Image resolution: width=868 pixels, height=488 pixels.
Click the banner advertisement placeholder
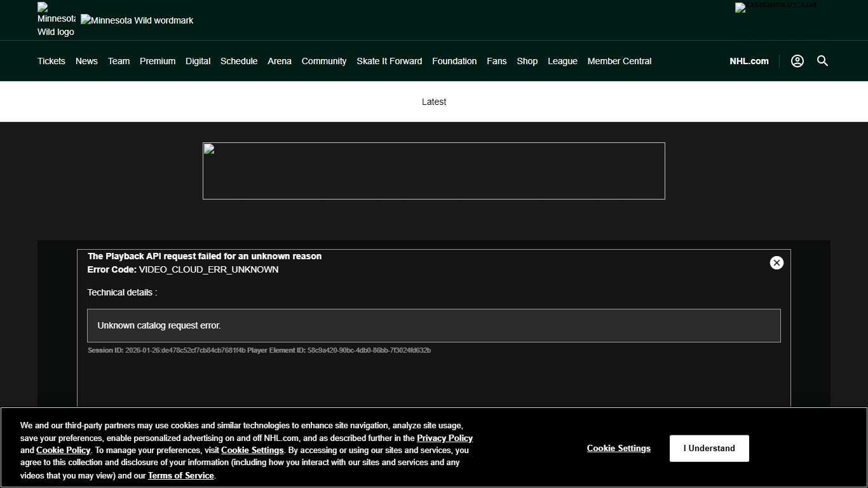coord(434,171)
